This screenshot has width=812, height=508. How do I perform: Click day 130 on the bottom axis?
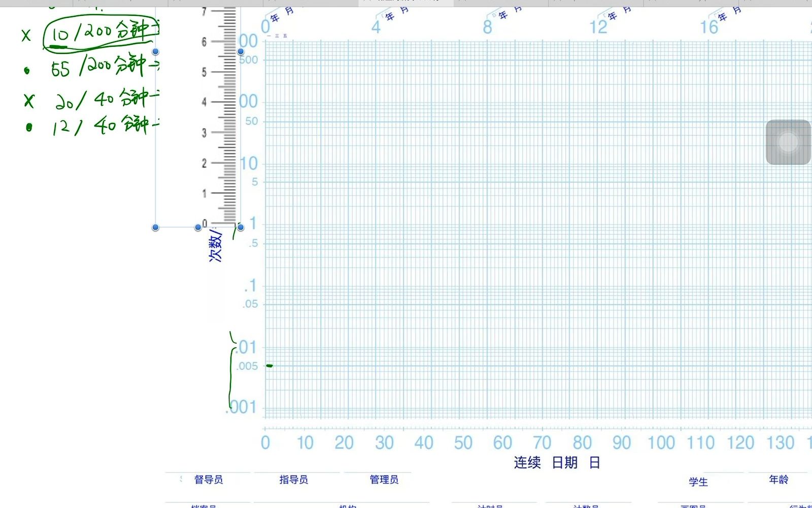point(780,443)
